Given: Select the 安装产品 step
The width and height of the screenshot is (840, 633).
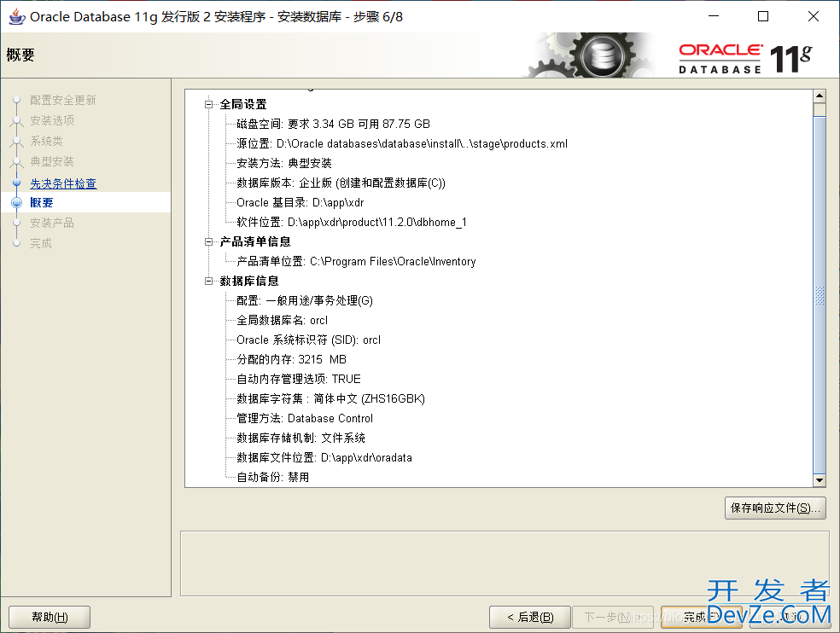Looking at the screenshot, I should 52,223.
